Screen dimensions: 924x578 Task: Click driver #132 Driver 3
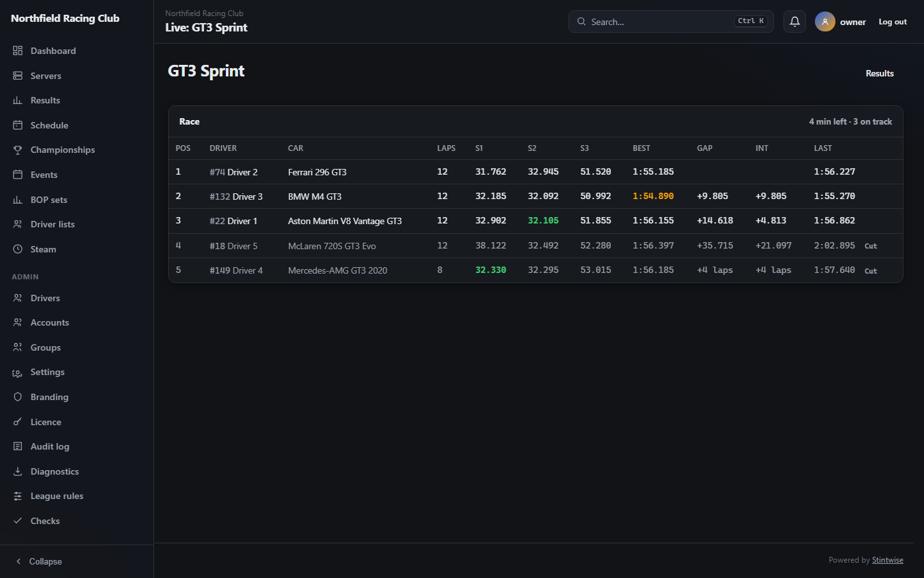coord(236,197)
